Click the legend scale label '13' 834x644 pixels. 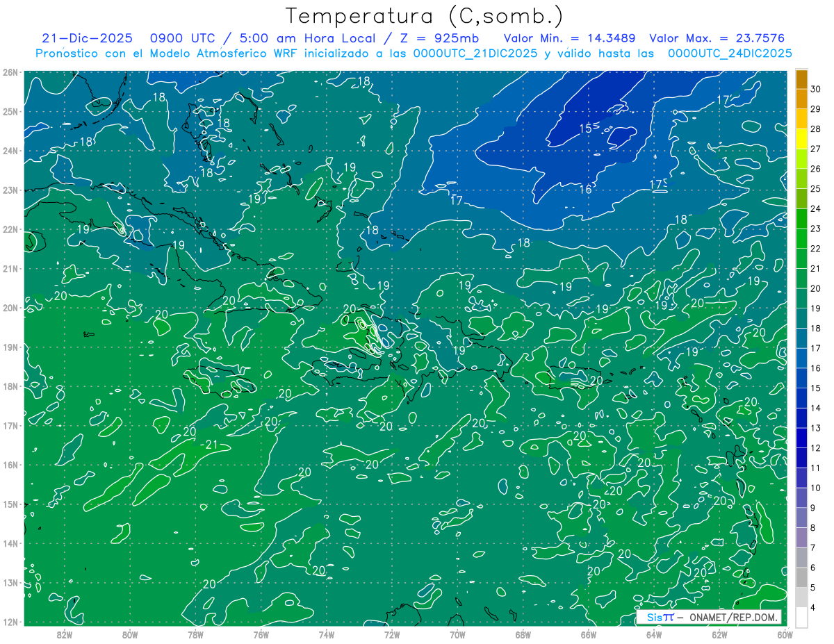tap(815, 428)
